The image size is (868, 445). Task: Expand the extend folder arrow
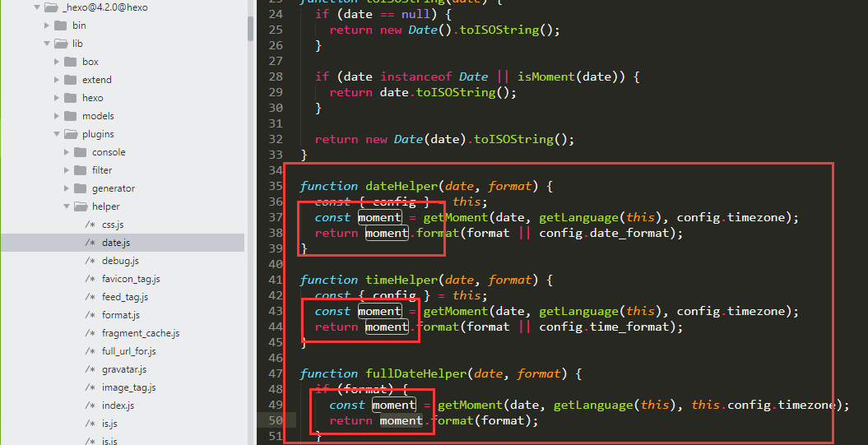(57, 80)
